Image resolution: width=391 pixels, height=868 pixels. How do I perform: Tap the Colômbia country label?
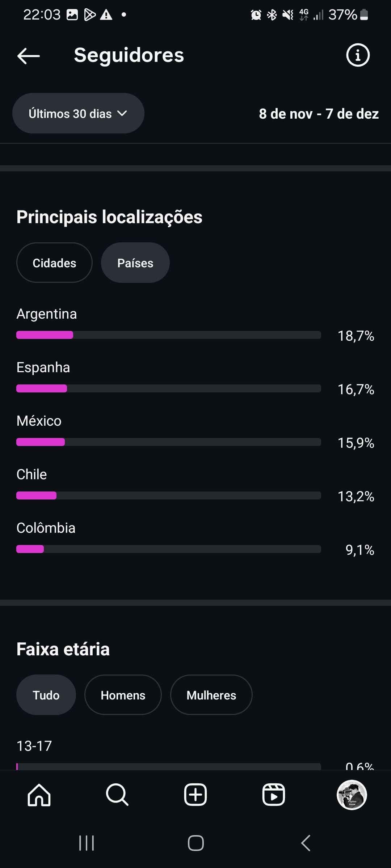(x=46, y=528)
